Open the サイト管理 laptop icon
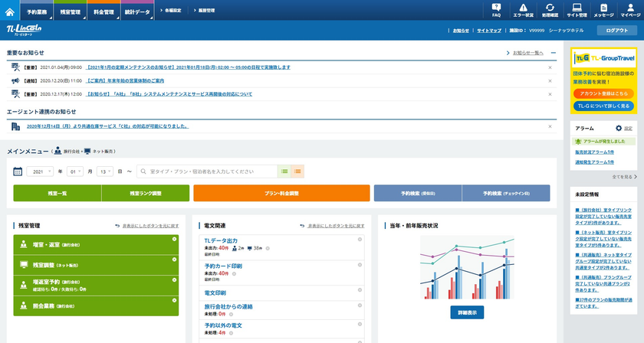Viewport: 644px width, 343px height. pyautogui.click(x=577, y=10)
